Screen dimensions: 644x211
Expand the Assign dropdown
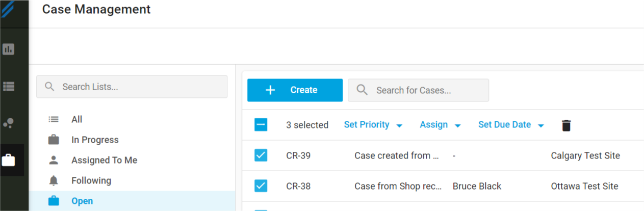440,125
